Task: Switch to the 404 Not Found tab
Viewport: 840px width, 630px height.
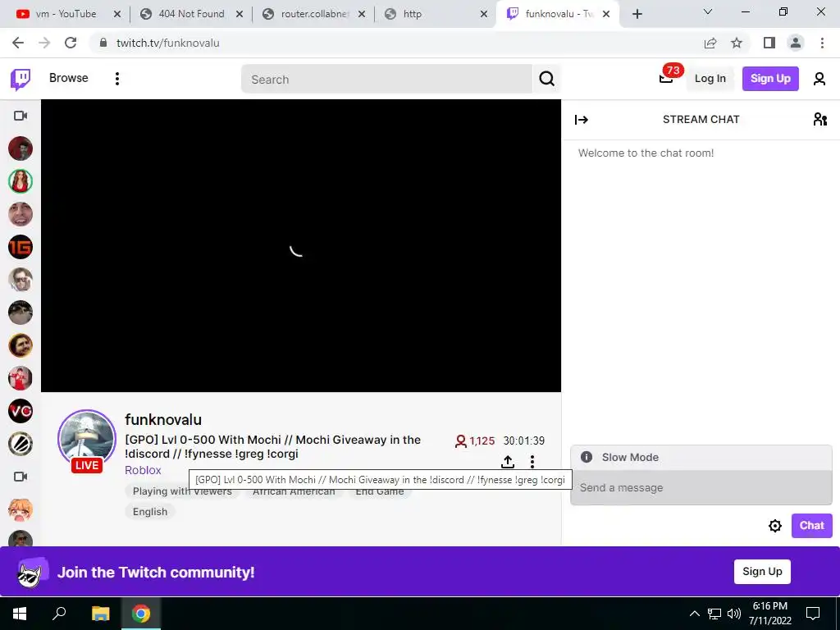Action: [x=190, y=14]
